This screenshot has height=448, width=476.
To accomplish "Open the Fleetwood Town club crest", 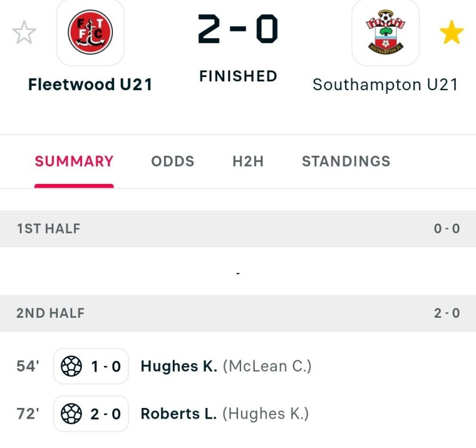I will click(x=90, y=33).
